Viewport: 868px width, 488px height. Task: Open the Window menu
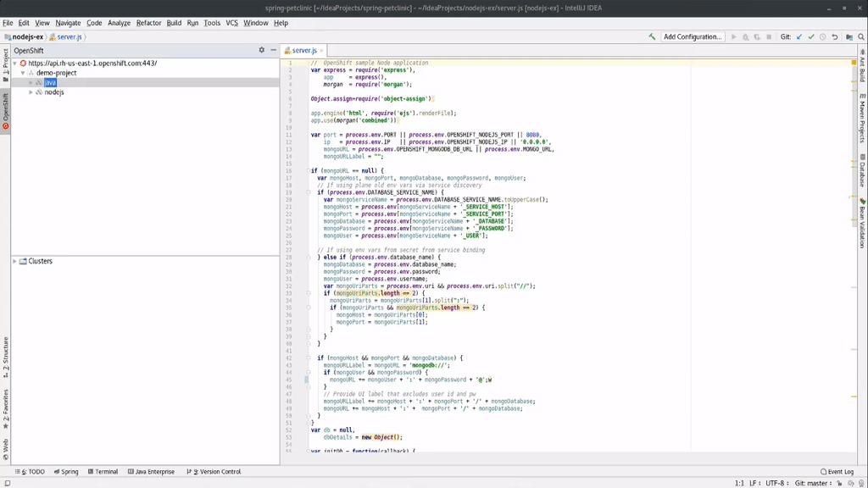click(x=256, y=23)
